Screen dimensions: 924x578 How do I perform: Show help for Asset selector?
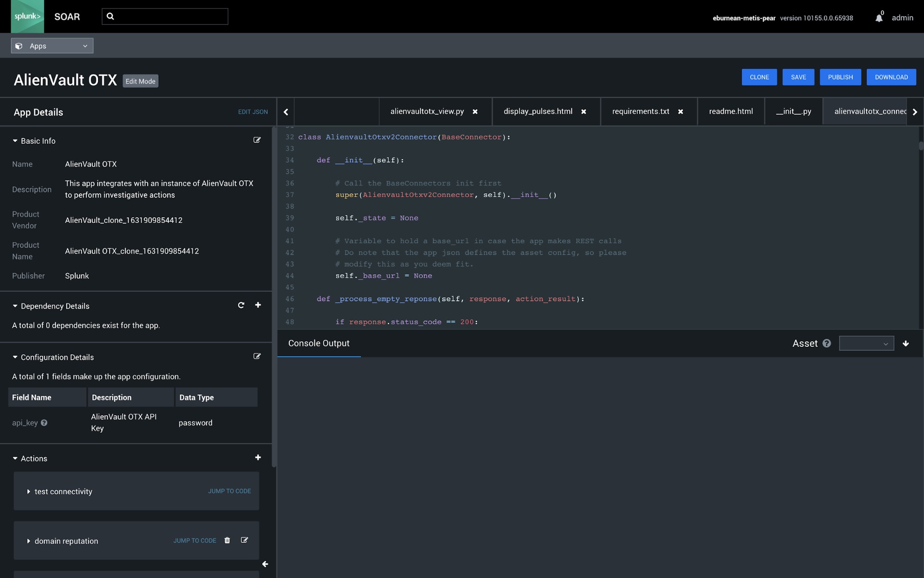pyautogui.click(x=826, y=344)
